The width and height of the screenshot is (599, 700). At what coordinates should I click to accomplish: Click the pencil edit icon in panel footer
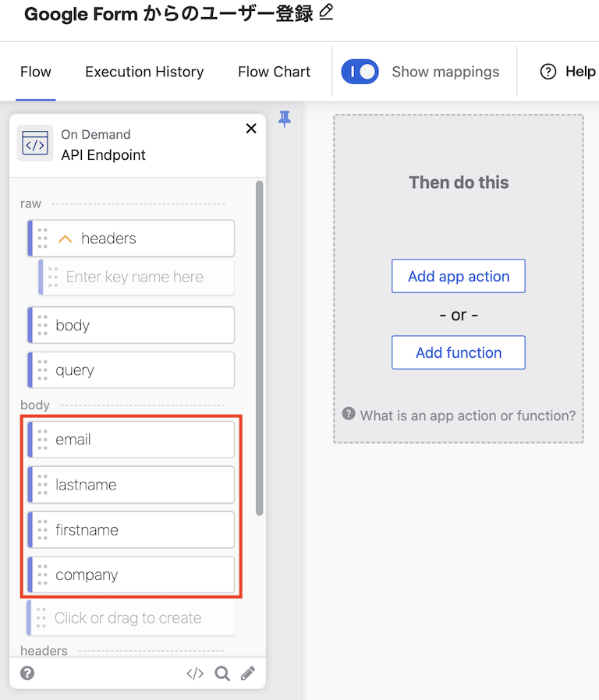(x=248, y=673)
